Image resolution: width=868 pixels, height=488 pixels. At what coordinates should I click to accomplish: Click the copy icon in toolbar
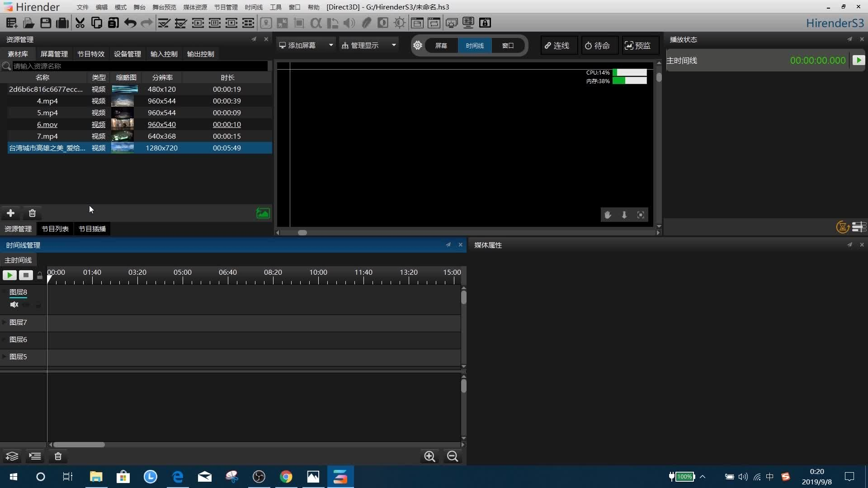(x=96, y=23)
